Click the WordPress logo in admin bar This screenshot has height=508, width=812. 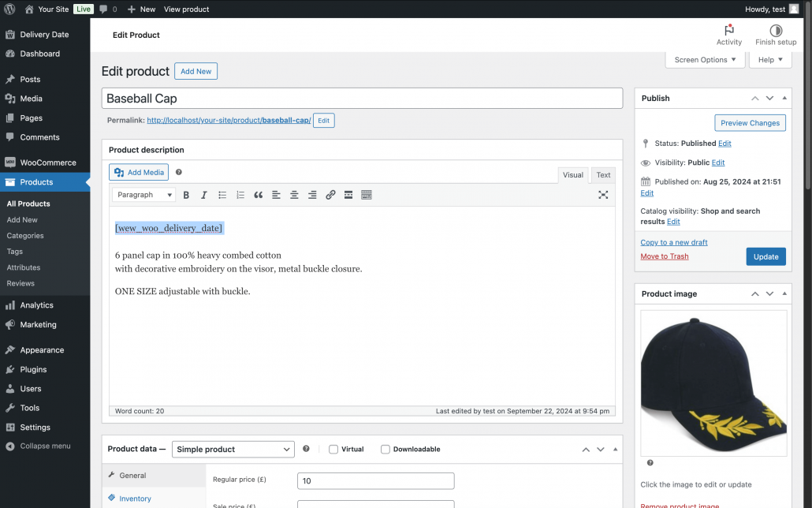coord(10,9)
